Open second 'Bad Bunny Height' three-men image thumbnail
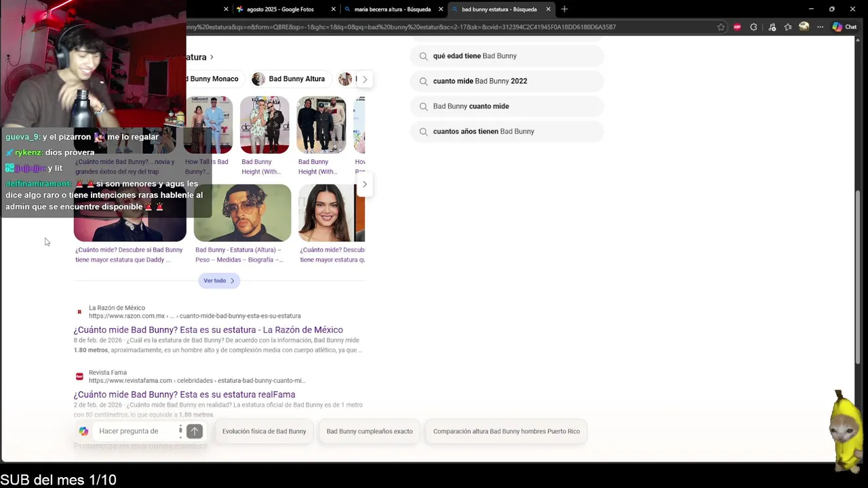Screen dimensions: 868x488 click(321, 125)
